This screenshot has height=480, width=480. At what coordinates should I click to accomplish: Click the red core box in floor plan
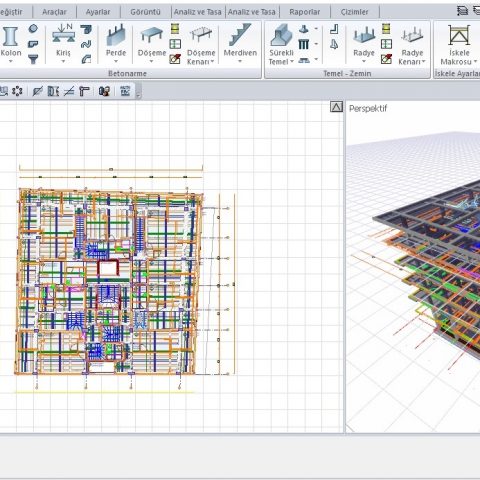pos(108,268)
